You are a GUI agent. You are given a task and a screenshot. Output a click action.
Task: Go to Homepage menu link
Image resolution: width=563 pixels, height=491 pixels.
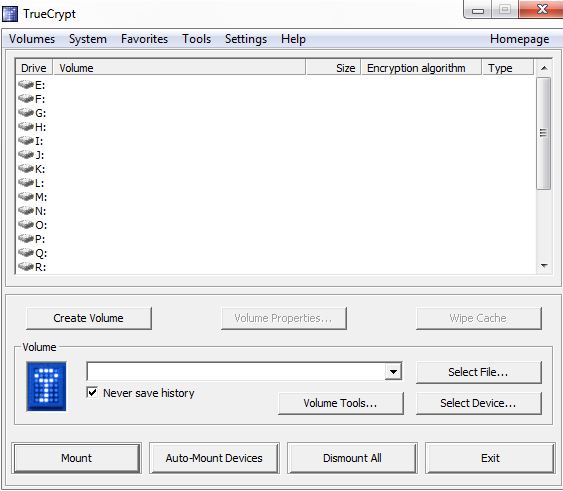click(x=520, y=39)
